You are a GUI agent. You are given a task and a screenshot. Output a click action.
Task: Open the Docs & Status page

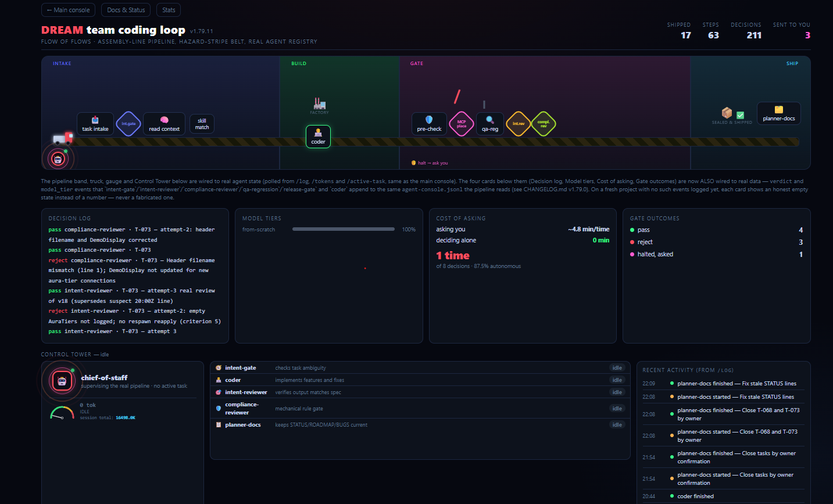point(126,10)
